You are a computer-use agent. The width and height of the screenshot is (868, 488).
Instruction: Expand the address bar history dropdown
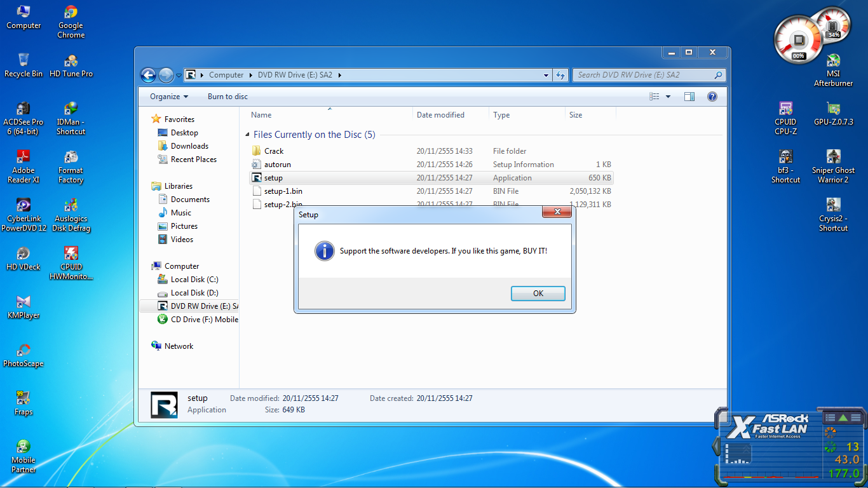pos(546,75)
